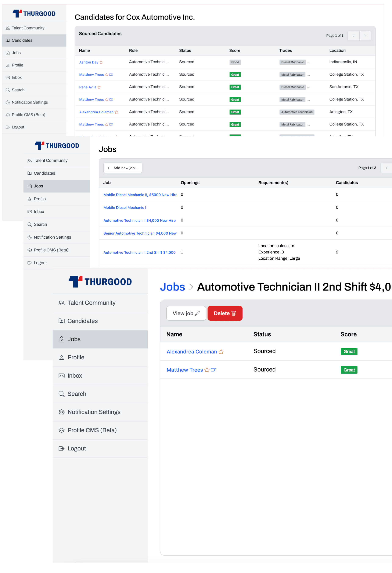Toggle the favorite star next to Rene Avila
Screen dimensions: 392x573
[99, 87]
